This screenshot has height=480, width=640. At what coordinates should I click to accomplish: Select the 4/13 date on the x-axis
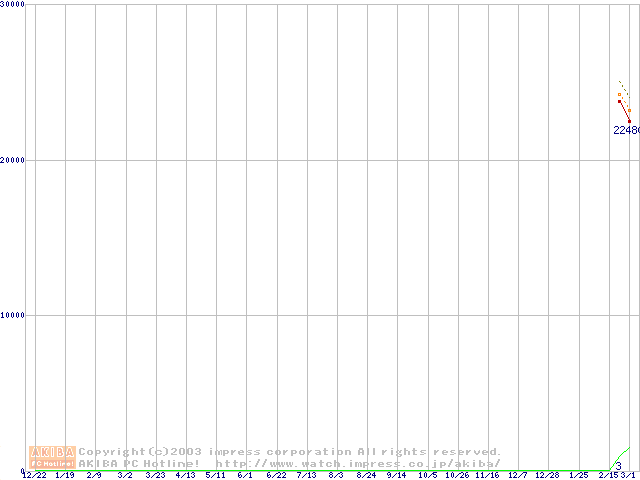(x=185, y=476)
